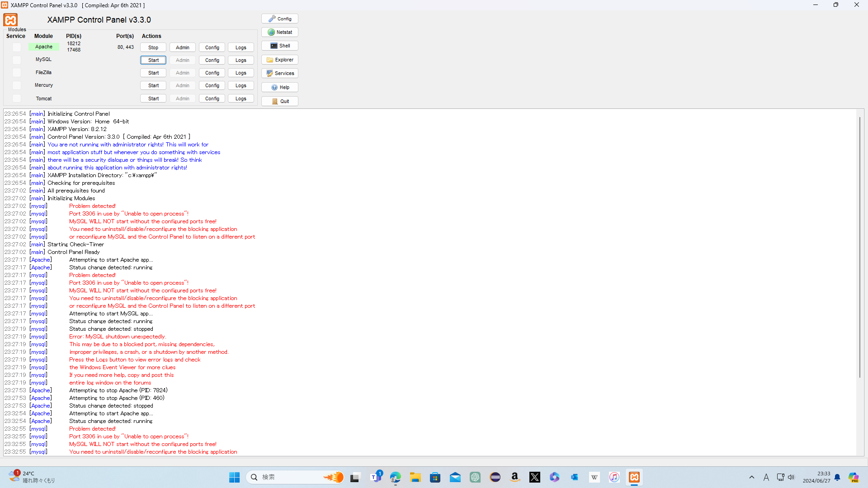
Task: Open the Windows Start menu
Action: pos(234,477)
